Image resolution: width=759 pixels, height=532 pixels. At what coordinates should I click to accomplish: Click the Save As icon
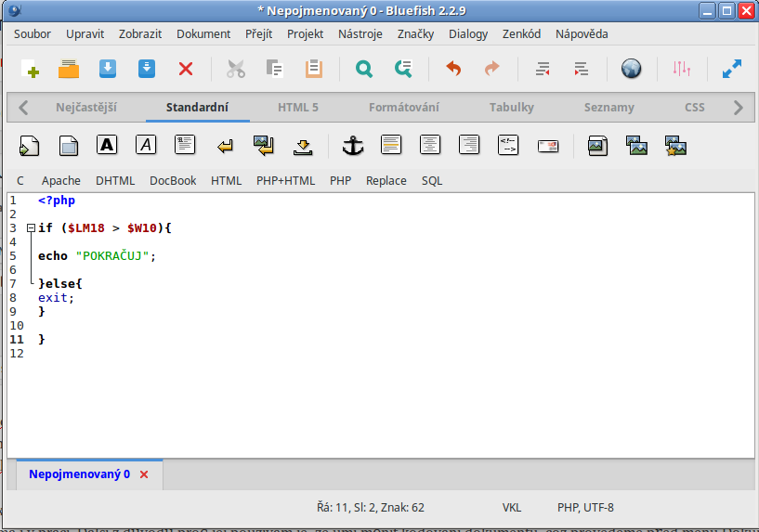[146, 69]
